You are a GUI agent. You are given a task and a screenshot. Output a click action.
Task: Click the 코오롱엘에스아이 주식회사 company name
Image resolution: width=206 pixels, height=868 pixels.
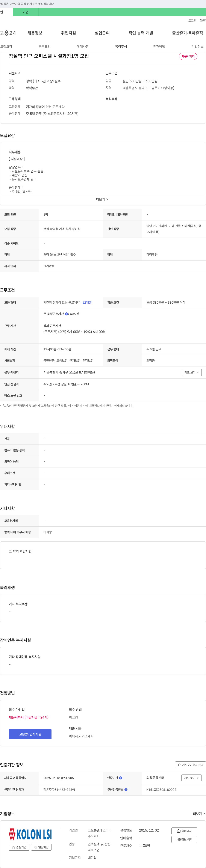point(100,833)
